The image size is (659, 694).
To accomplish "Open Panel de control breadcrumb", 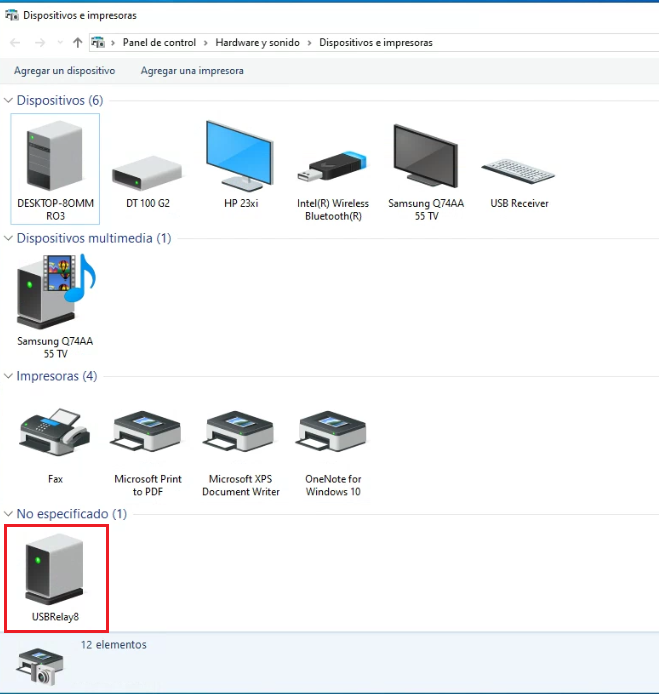I will pyautogui.click(x=159, y=42).
